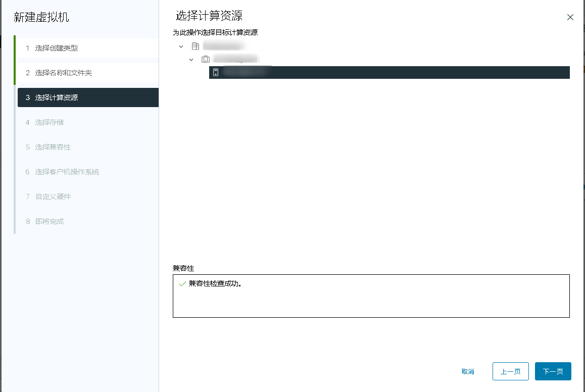The image size is (585, 392).
Task: Collapse the datacenter tree node
Action: 181,46
